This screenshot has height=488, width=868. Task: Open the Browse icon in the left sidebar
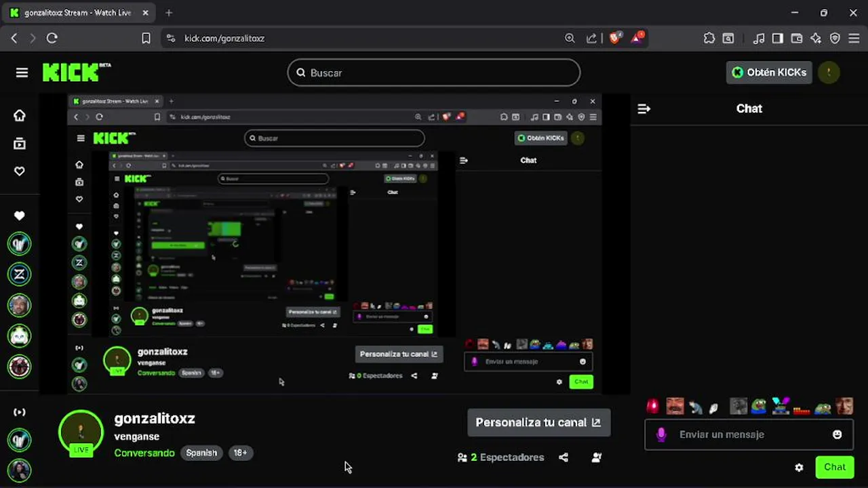20,144
